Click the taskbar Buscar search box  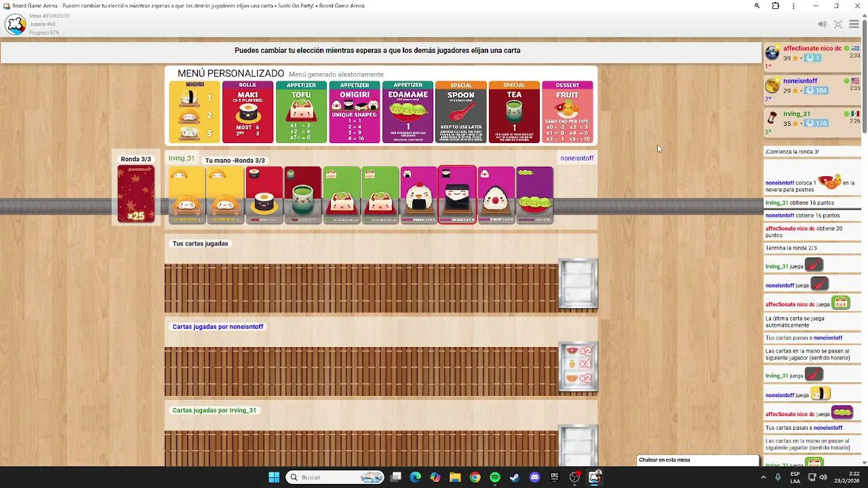coord(336,477)
